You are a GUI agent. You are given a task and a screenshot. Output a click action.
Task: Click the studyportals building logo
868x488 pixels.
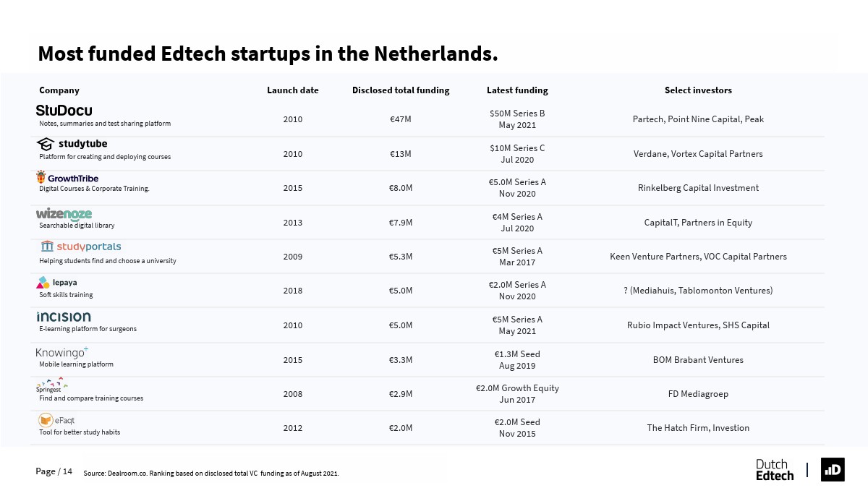pos(48,247)
